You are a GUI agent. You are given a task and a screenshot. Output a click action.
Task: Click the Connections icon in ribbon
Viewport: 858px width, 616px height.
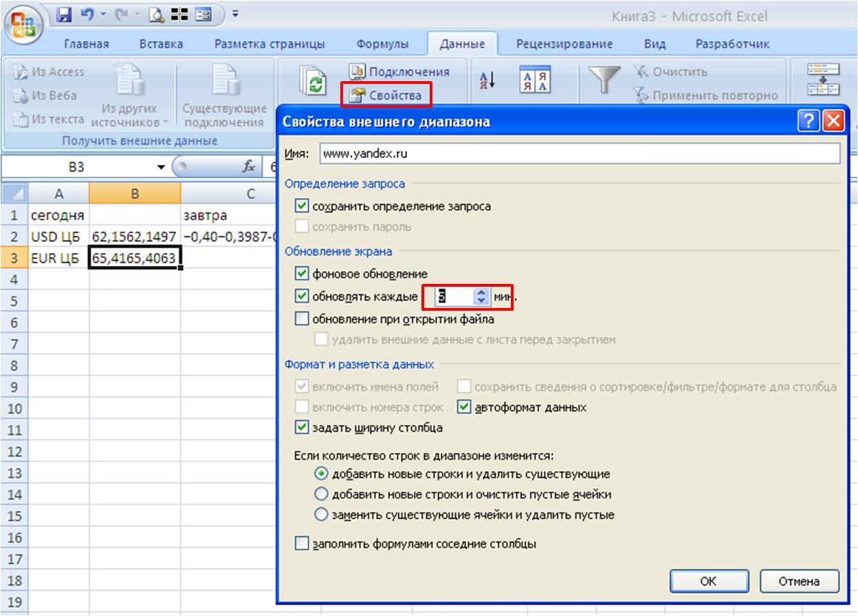click(x=357, y=71)
